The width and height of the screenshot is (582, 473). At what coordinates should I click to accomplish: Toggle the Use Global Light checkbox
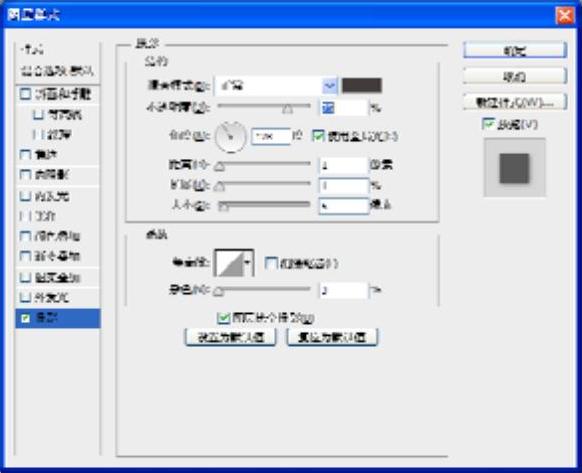click(318, 136)
